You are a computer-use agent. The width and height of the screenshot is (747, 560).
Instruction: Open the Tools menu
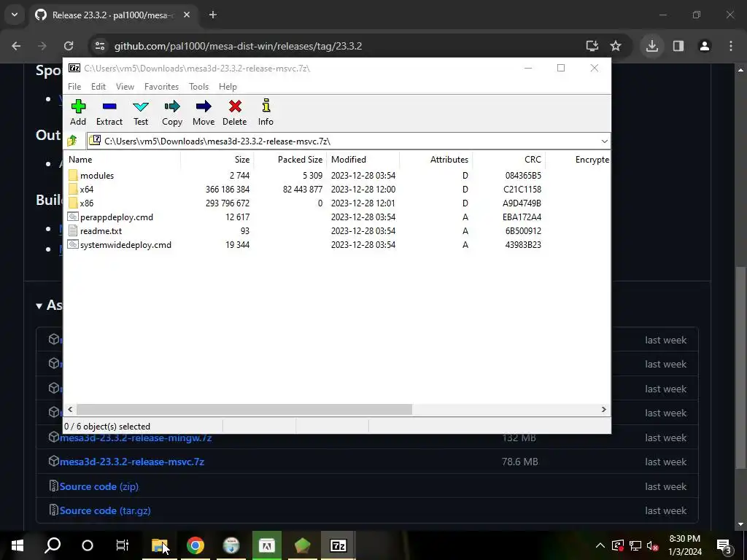pos(198,87)
